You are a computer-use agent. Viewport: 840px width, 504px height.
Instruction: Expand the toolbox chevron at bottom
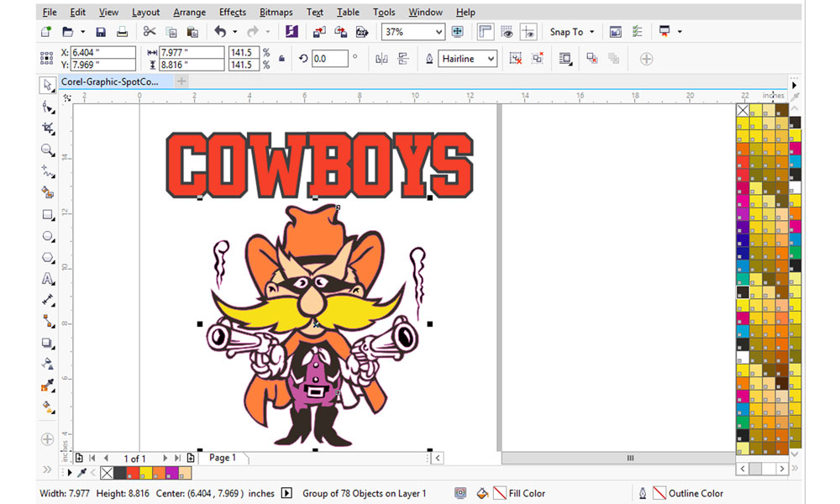pos(47,470)
